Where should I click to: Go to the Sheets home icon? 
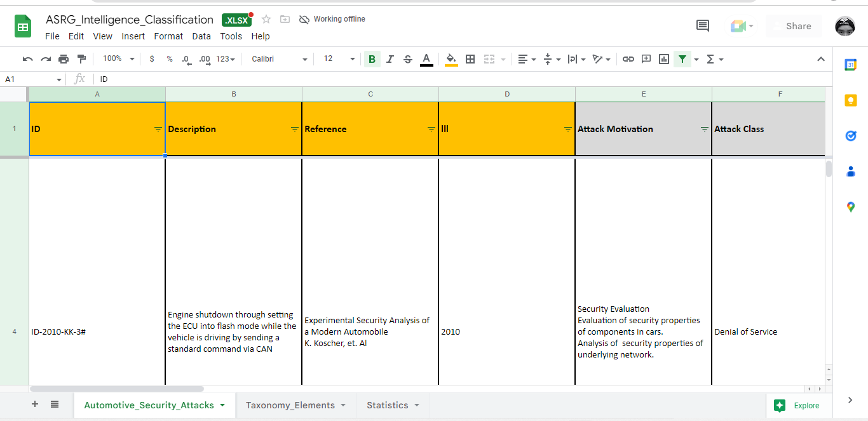(x=23, y=27)
